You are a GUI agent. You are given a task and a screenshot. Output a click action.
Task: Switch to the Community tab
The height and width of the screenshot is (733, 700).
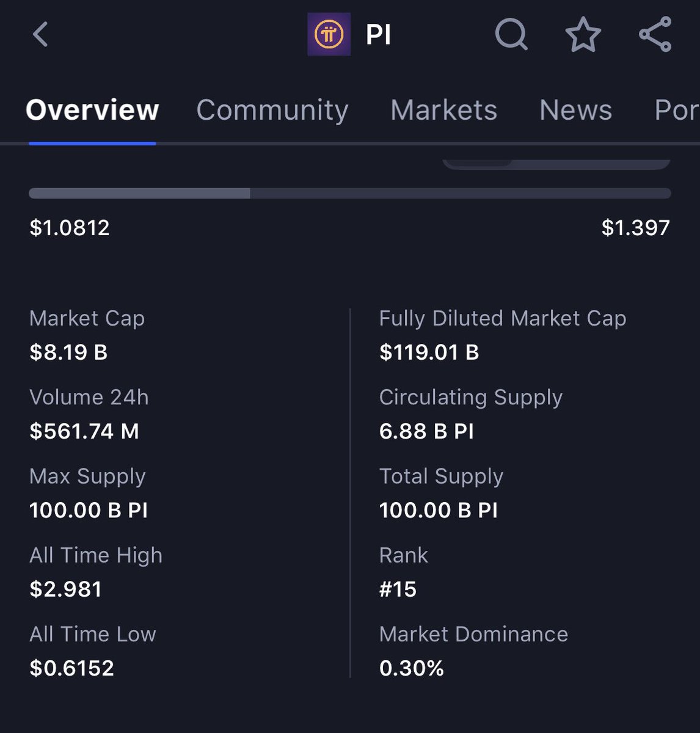click(x=272, y=111)
